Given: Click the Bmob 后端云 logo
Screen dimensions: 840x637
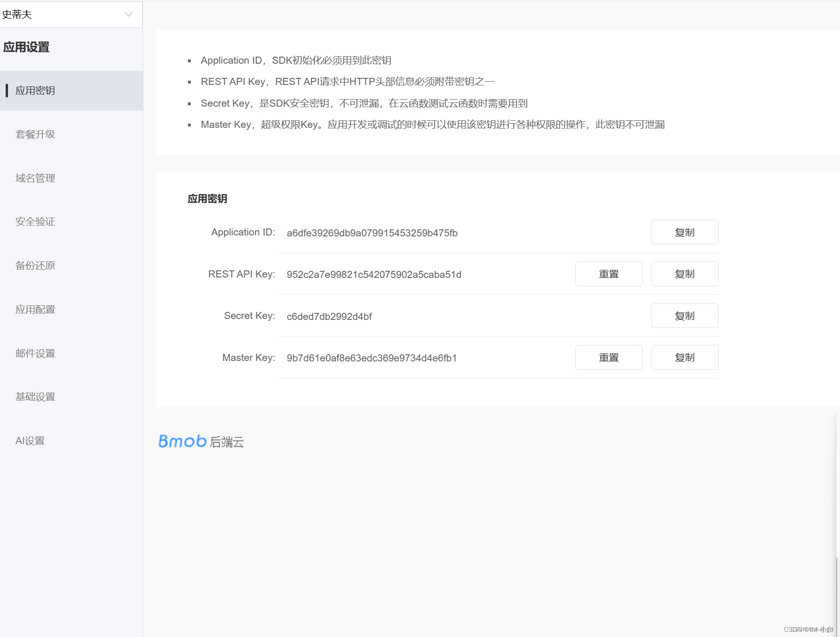Looking at the screenshot, I should [x=201, y=441].
